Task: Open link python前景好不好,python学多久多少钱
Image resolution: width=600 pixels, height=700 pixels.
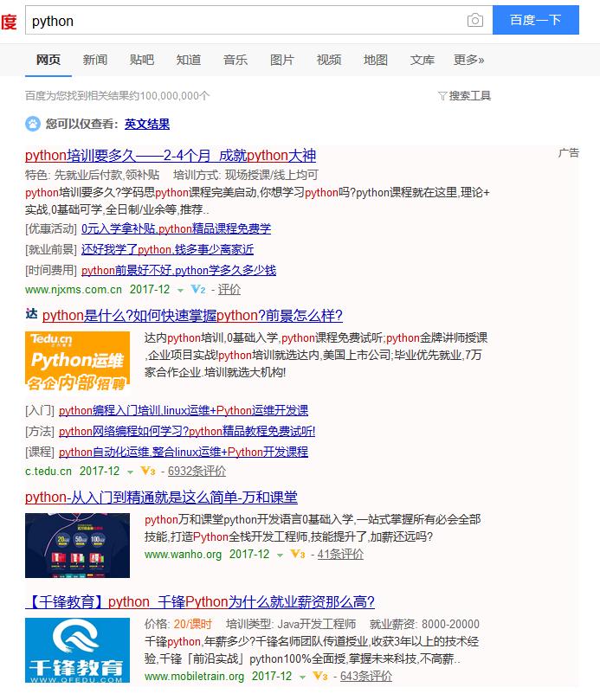Action: [178, 270]
